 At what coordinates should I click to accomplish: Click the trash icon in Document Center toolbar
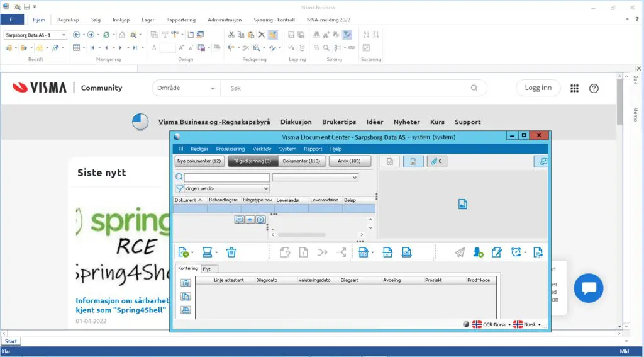(231, 252)
